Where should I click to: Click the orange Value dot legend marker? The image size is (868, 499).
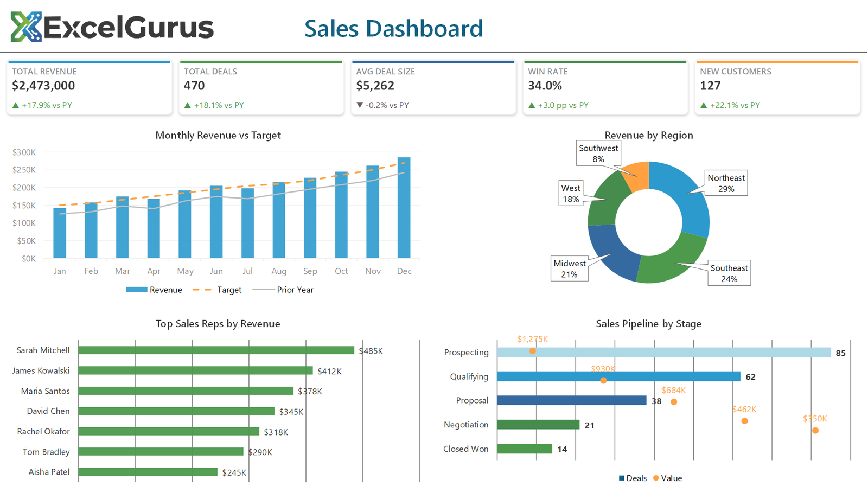pos(655,478)
